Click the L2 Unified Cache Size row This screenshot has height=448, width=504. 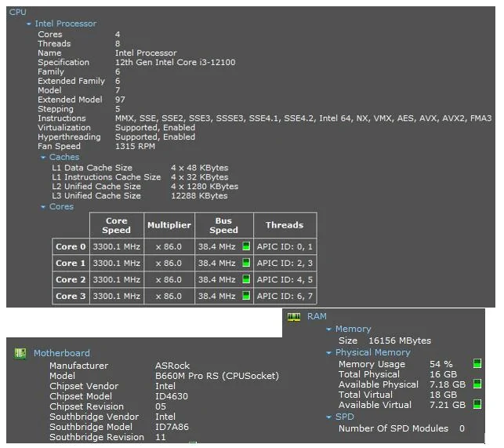coord(145,187)
